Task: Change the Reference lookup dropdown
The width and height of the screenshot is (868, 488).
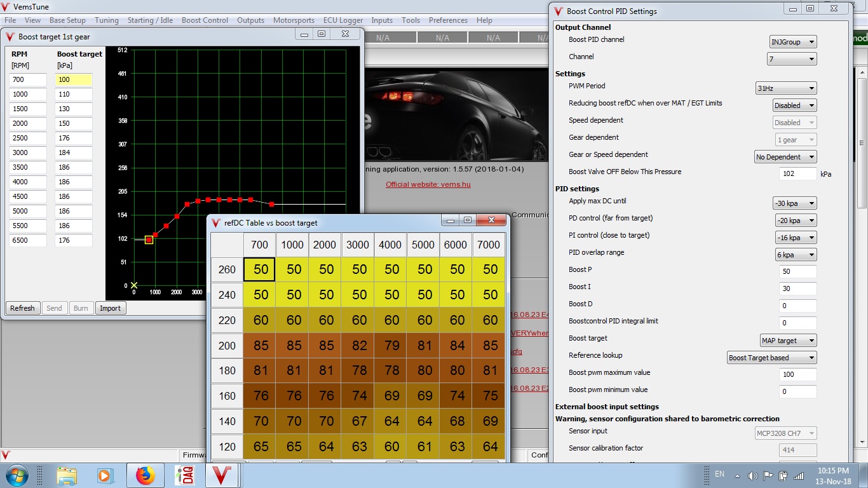Action: (x=771, y=358)
